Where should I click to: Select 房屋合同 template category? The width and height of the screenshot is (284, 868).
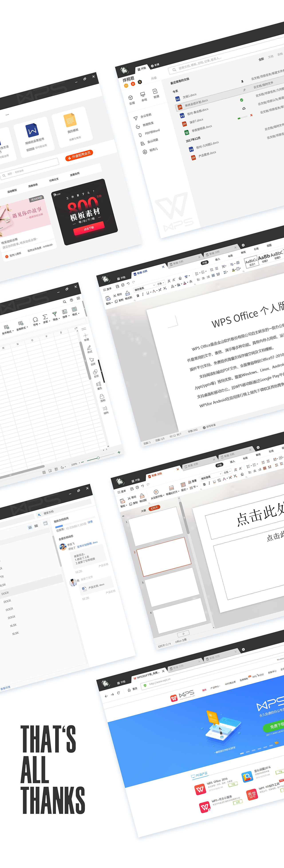coord(75,174)
